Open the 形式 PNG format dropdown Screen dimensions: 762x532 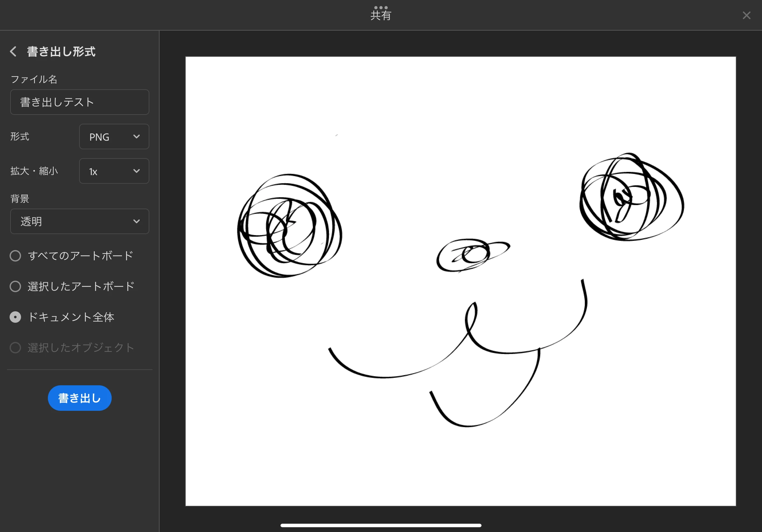(x=114, y=137)
